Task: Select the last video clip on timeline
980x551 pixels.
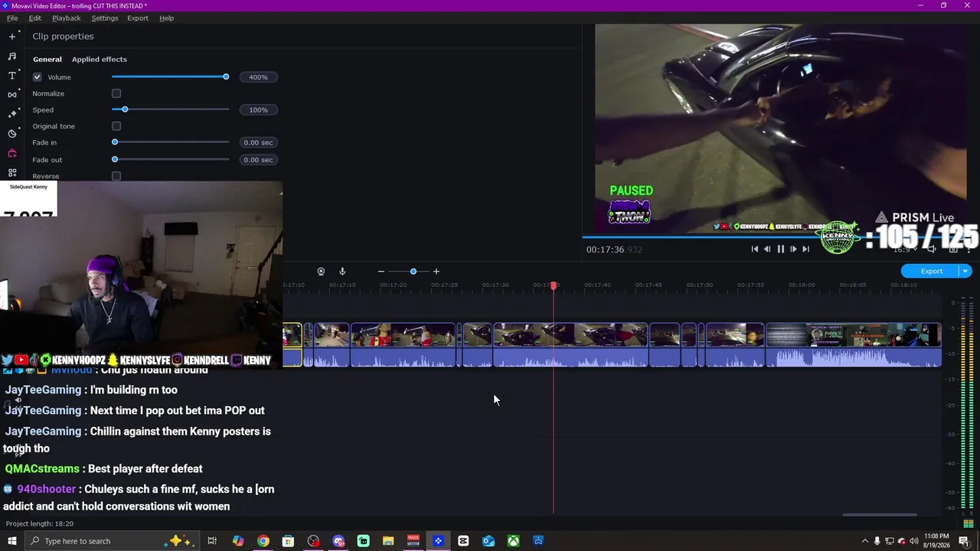Action: pyautogui.click(x=854, y=345)
